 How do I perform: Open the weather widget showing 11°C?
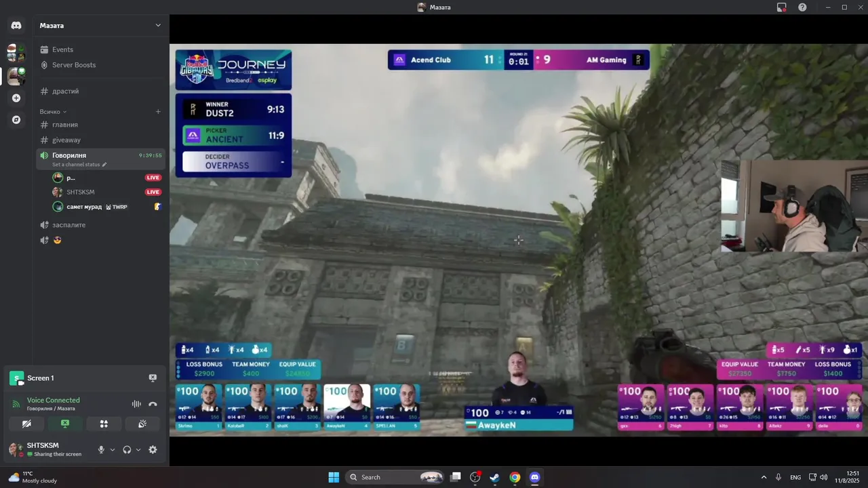pos(33,477)
